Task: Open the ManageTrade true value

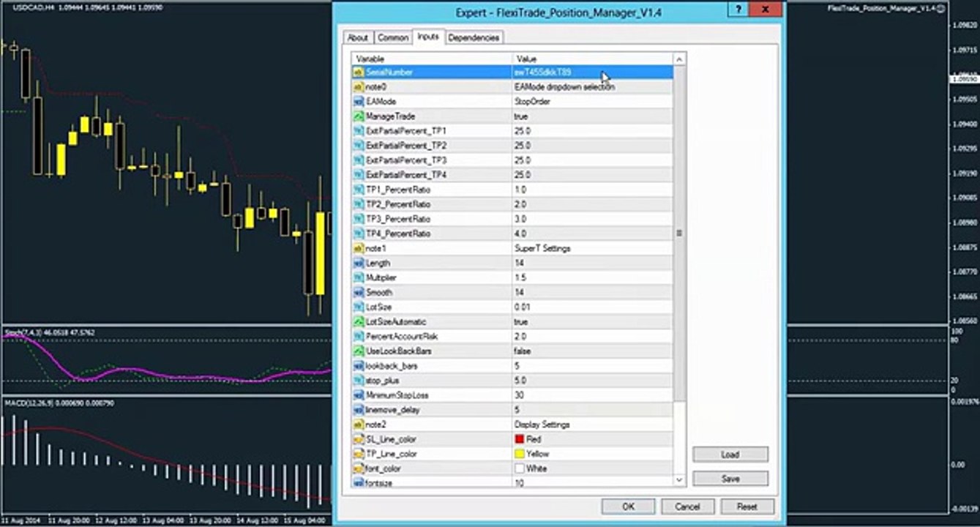Action: (592, 116)
